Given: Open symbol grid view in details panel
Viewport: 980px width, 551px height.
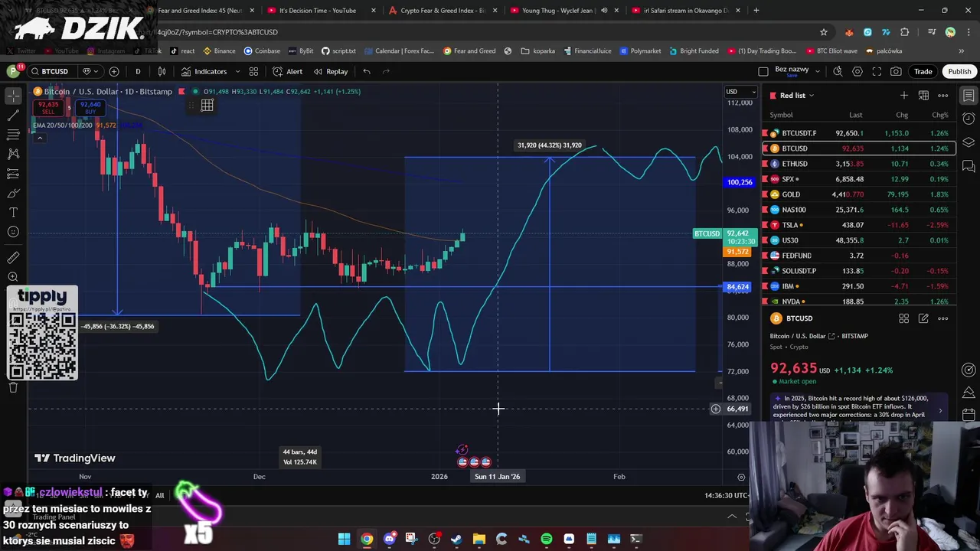Looking at the screenshot, I should [x=903, y=318].
